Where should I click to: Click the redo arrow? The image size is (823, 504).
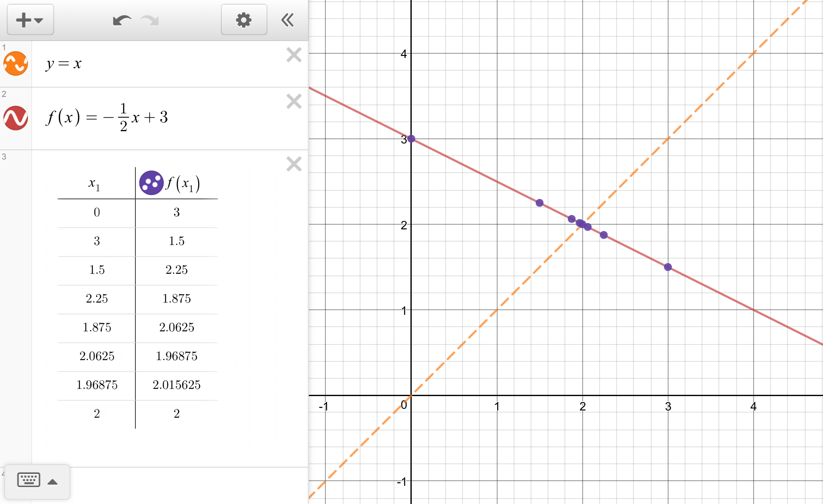tap(150, 20)
